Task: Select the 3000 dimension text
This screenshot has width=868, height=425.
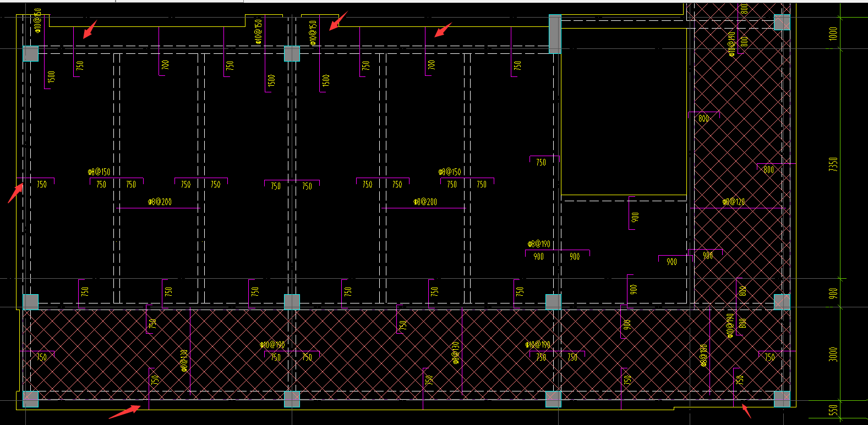Action: point(833,354)
